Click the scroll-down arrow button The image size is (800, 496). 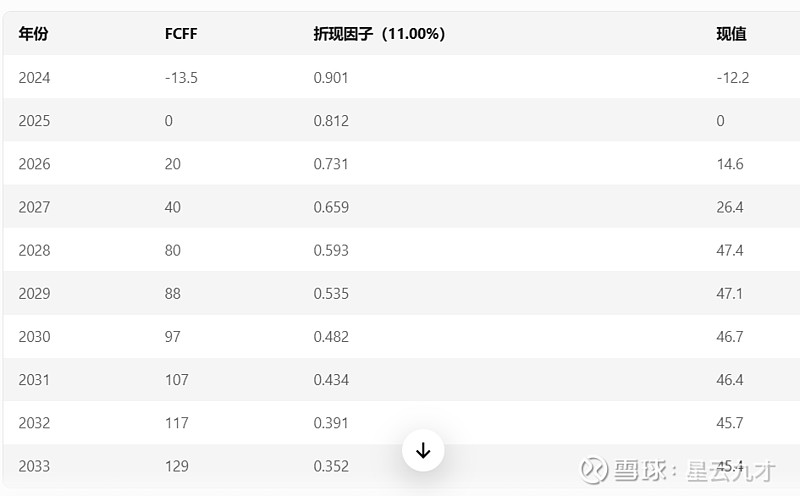(x=423, y=451)
